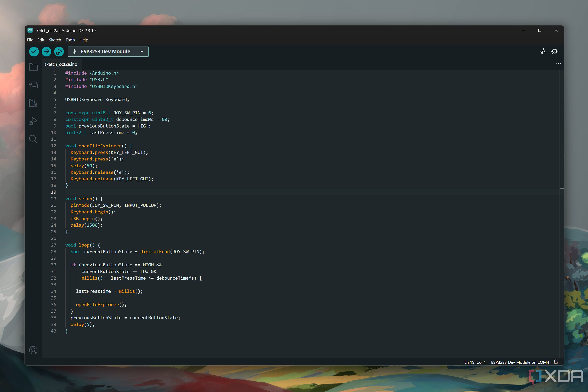This screenshot has width=588, height=392.
Task: Open the Help menu
Action: 84,40
